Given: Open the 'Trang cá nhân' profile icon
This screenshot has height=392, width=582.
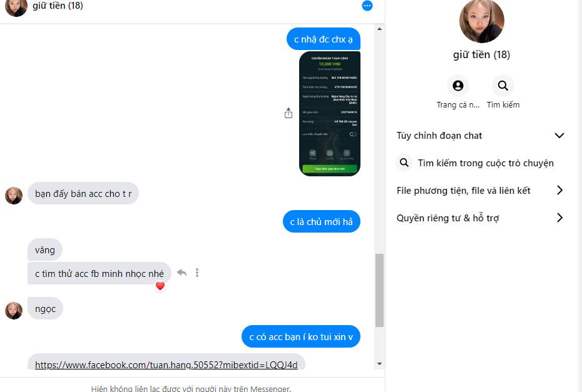Looking at the screenshot, I should tap(458, 86).
